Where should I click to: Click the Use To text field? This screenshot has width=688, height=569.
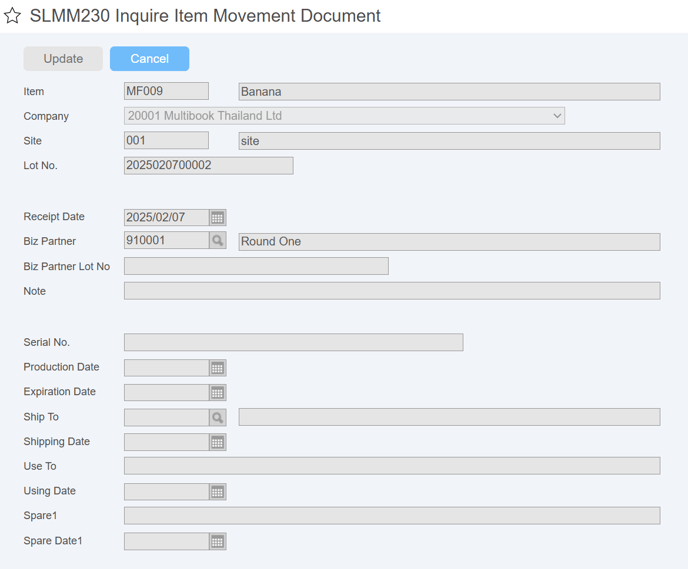(392, 466)
